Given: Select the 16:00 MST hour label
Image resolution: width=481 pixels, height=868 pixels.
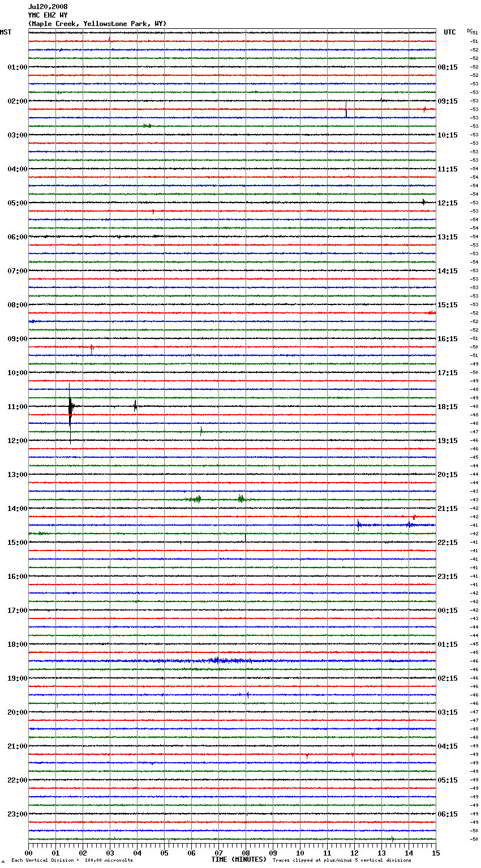Looking at the screenshot, I should [x=17, y=577].
